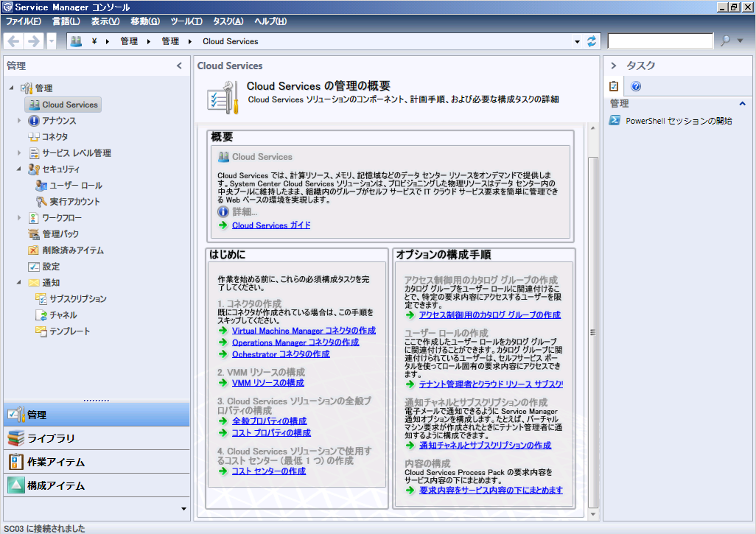Click the forward navigation arrow
This screenshot has height=534, width=756.
33,41
